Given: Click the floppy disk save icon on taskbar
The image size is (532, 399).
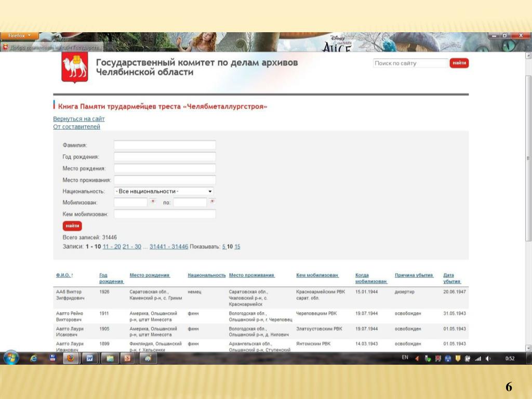Looking at the screenshot, I should [52, 358].
